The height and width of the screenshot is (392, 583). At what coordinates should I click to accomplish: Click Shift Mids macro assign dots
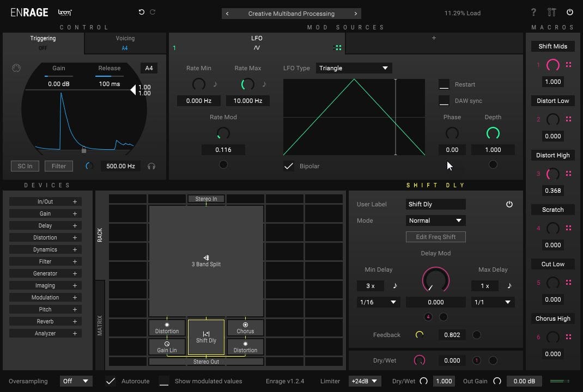coord(568,65)
